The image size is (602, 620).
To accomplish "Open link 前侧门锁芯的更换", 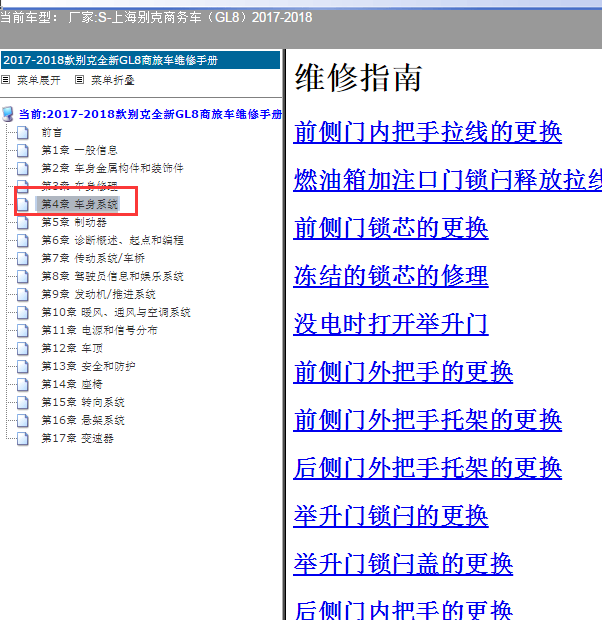I will pos(391,228).
